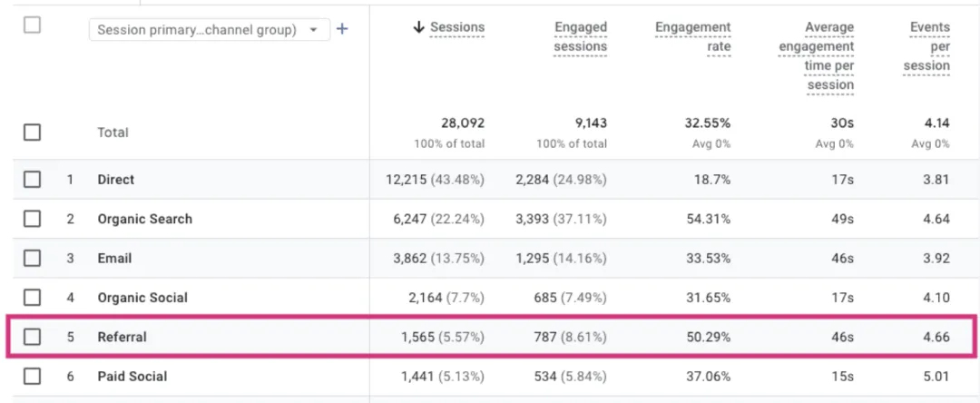Select the Direct row checkbox
980x403 pixels.
[32, 180]
